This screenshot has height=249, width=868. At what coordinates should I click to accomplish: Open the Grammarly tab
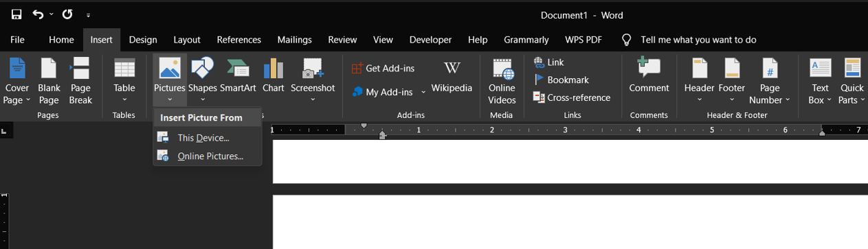tap(526, 40)
